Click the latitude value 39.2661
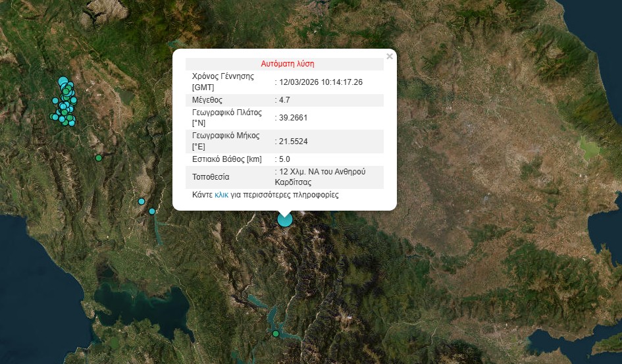Viewport: 622px width, 364px height. pos(294,118)
